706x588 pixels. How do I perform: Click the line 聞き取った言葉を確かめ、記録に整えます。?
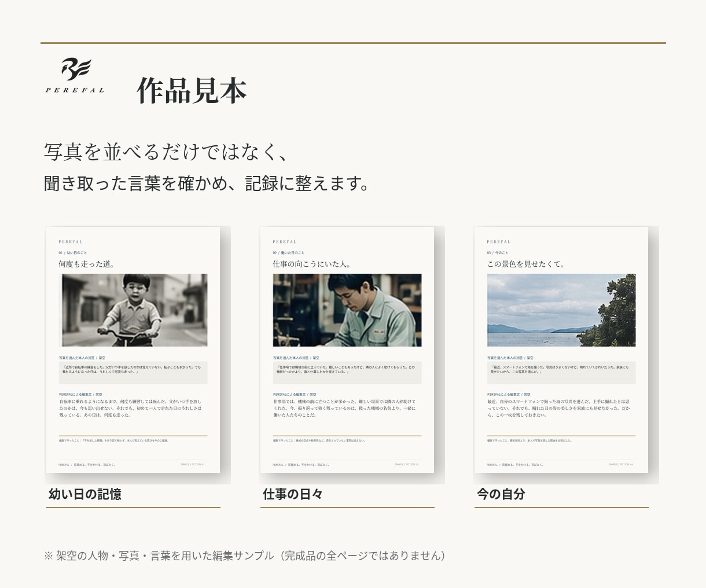pos(207,183)
